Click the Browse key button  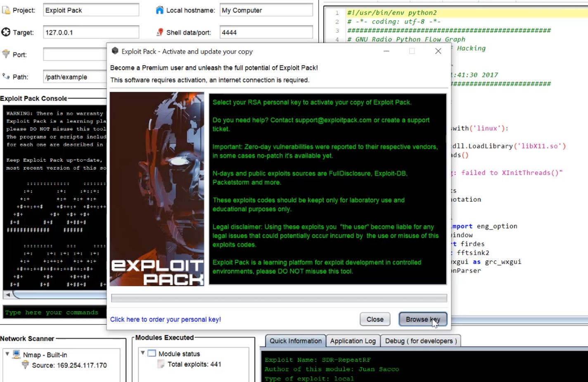coord(423,319)
